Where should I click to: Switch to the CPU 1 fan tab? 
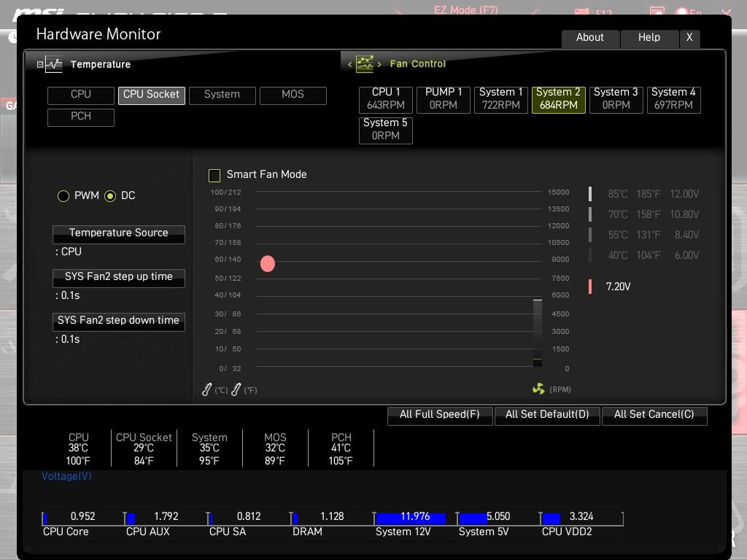(386, 99)
